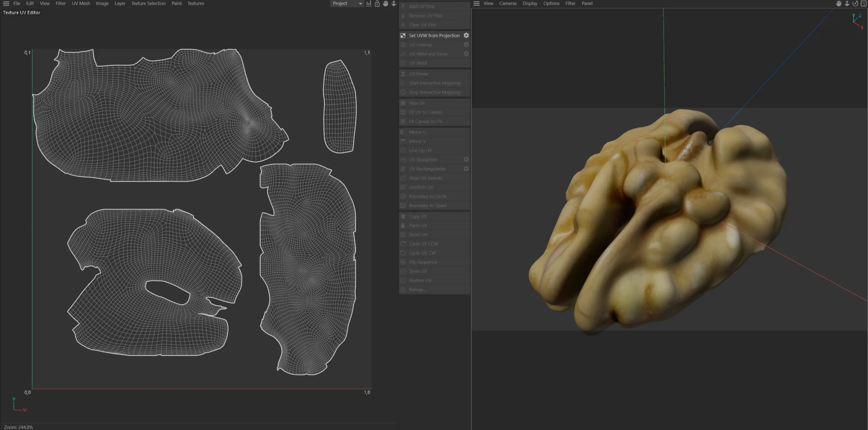Click the Rotate view icon in the 3D viewport
Viewport: 868px width, 430px height.
[x=855, y=3]
